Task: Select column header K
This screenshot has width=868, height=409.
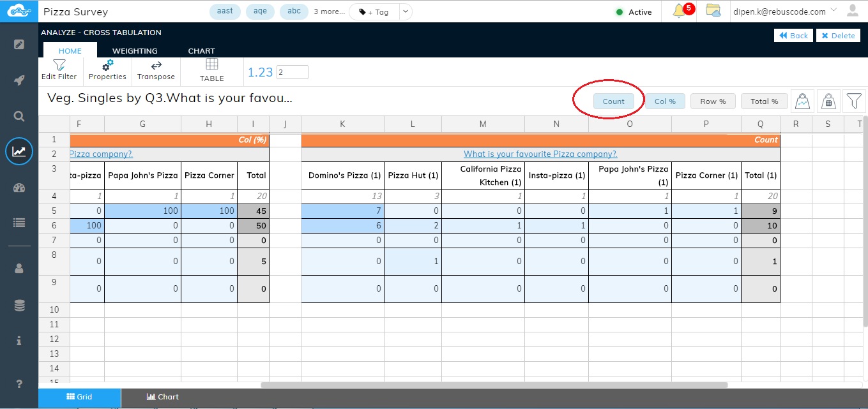Action: [x=342, y=124]
